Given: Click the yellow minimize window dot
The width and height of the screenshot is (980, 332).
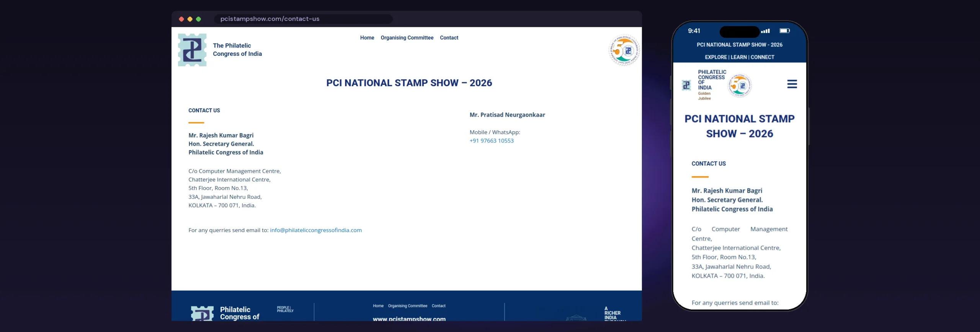Looking at the screenshot, I should pyautogui.click(x=190, y=19).
